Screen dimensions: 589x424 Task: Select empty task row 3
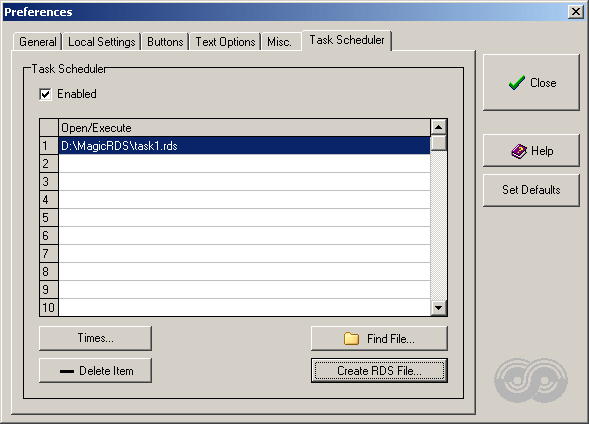tap(244, 182)
